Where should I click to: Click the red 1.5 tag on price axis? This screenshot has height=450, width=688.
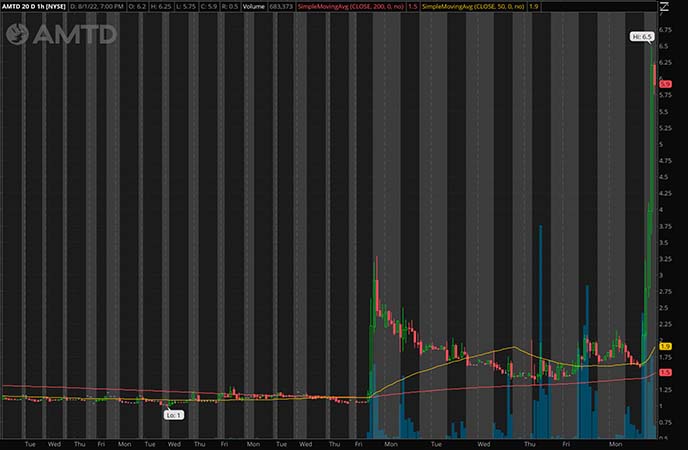665,372
